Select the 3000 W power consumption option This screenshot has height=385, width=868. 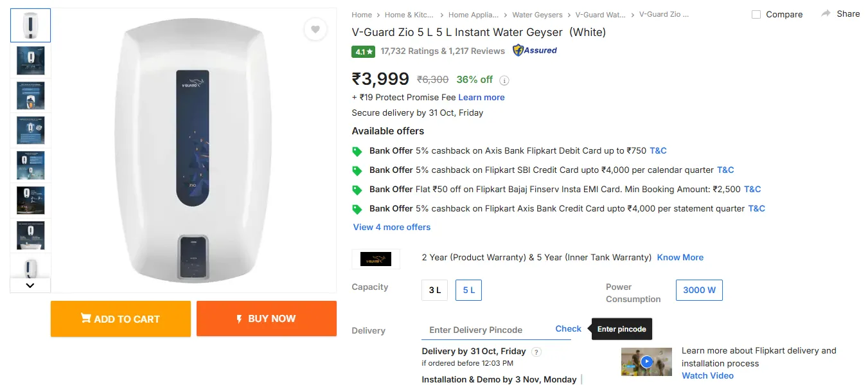[699, 290]
